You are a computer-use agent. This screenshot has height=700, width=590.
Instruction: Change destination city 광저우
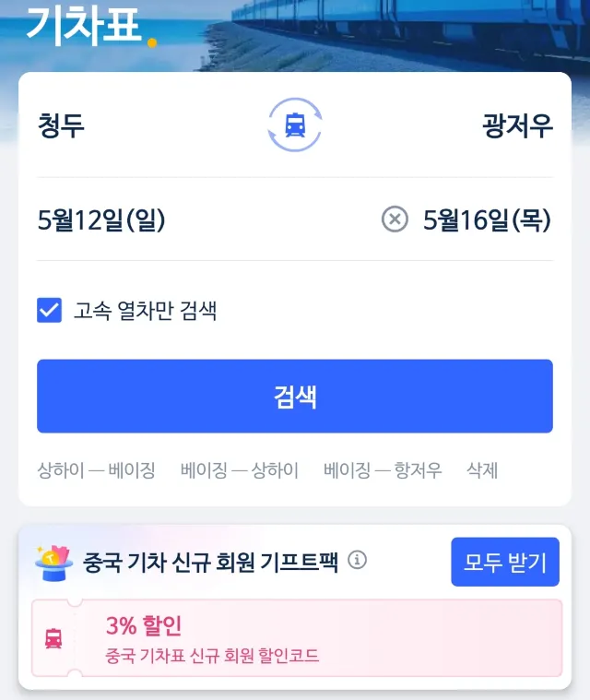point(517,125)
